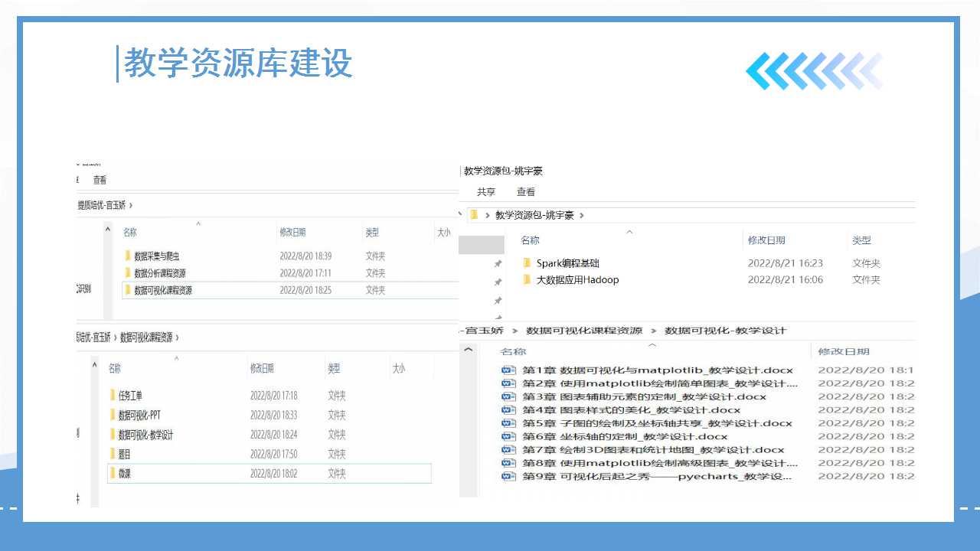Click the 大数据应用Hadoop folder icon
Image resolution: width=980 pixels, height=551 pixels.
[x=527, y=280]
